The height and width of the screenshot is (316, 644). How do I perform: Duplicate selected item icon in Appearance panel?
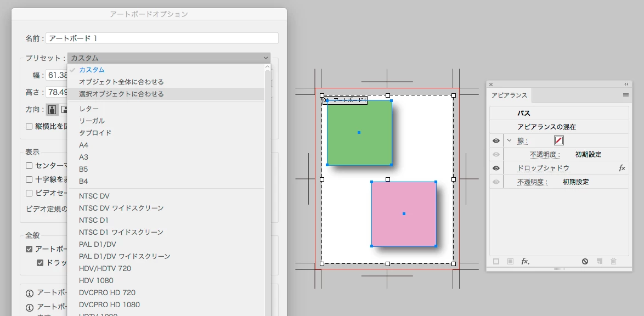pyautogui.click(x=599, y=261)
